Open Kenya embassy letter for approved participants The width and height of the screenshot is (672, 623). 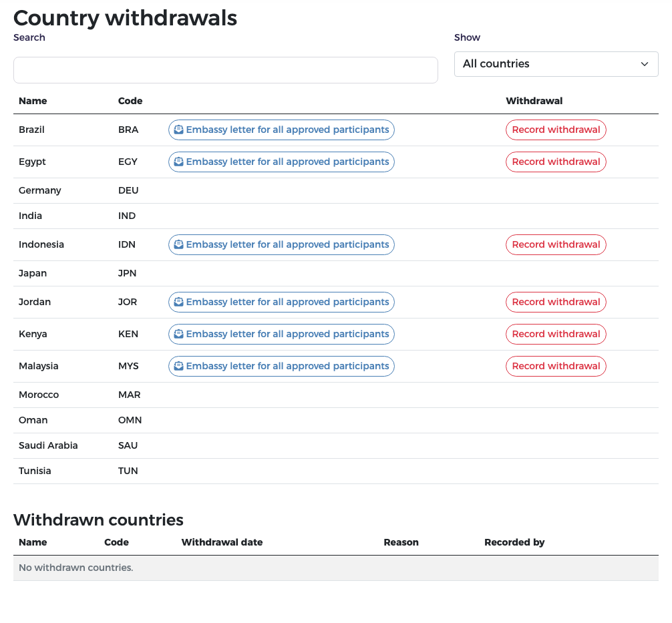[x=281, y=335]
